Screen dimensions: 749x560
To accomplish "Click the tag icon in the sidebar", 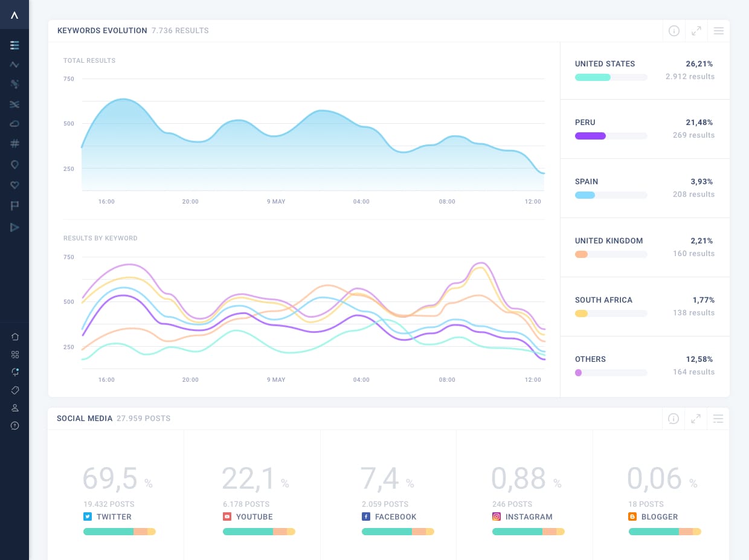I will (x=15, y=390).
